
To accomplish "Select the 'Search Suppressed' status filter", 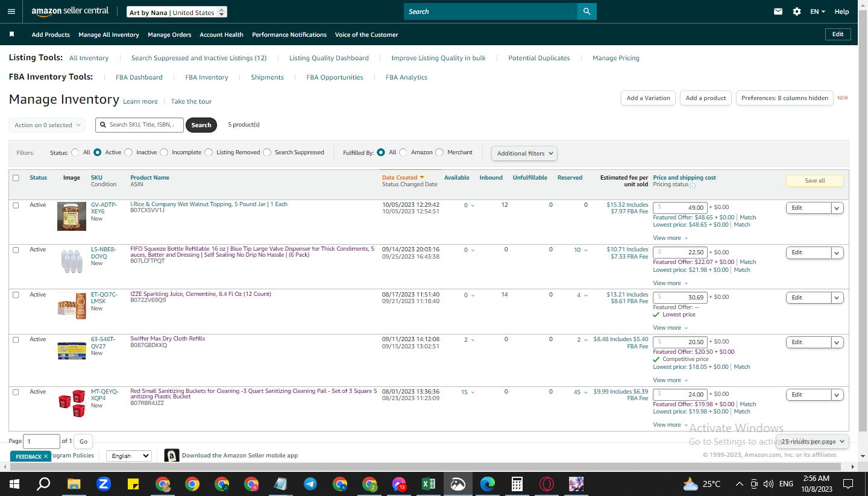I will [267, 152].
